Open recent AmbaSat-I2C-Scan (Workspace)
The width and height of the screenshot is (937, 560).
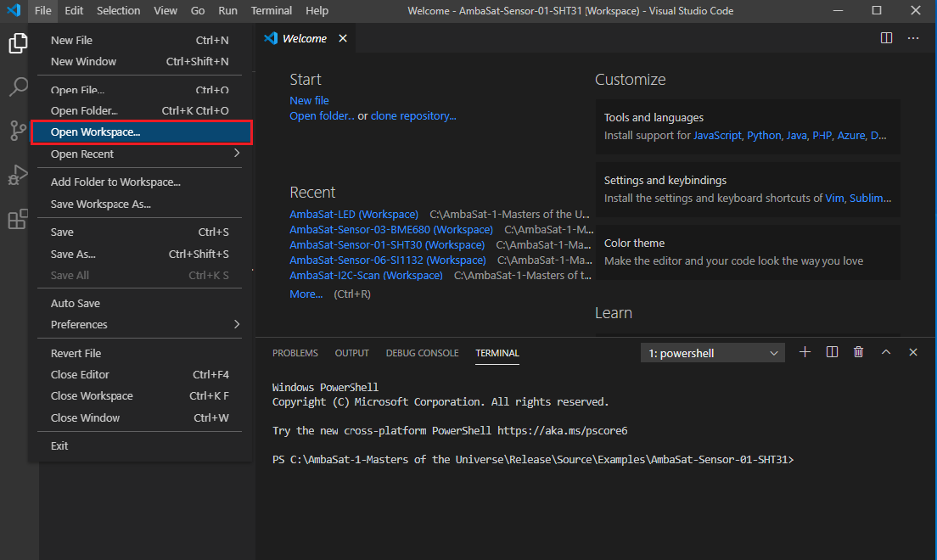[367, 276]
